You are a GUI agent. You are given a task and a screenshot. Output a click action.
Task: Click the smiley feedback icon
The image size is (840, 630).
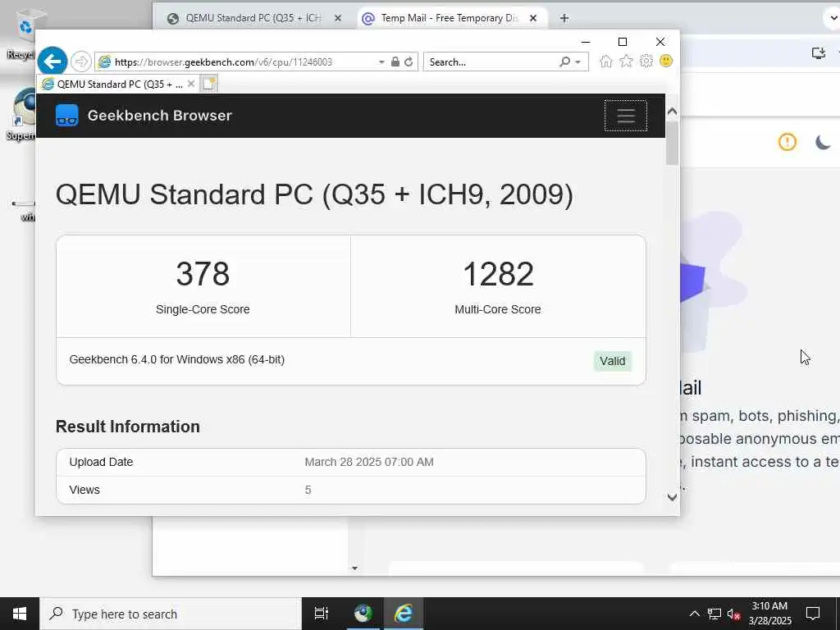coord(666,61)
